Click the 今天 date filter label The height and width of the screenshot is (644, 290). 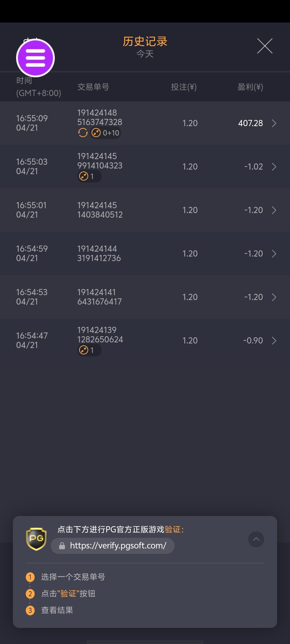tap(145, 54)
